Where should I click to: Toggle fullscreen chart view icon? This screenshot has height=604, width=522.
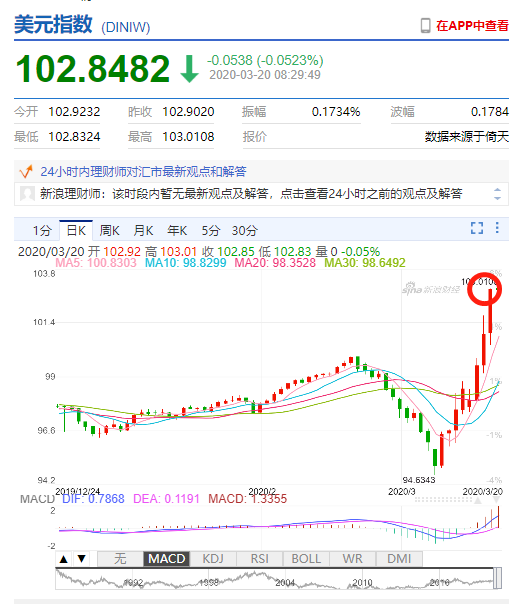coord(477,228)
